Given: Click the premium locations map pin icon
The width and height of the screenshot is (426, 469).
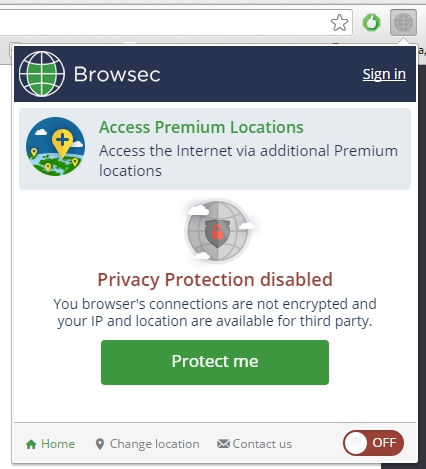Looking at the screenshot, I should tap(55, 146).
